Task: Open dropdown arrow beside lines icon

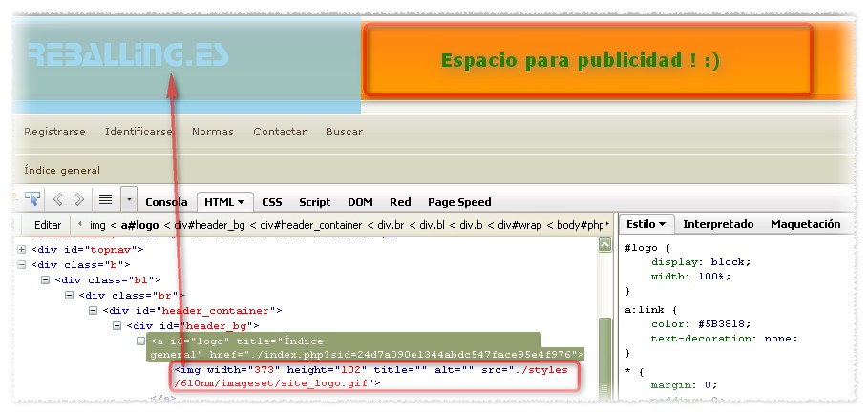Action: (x=129, y=200)
